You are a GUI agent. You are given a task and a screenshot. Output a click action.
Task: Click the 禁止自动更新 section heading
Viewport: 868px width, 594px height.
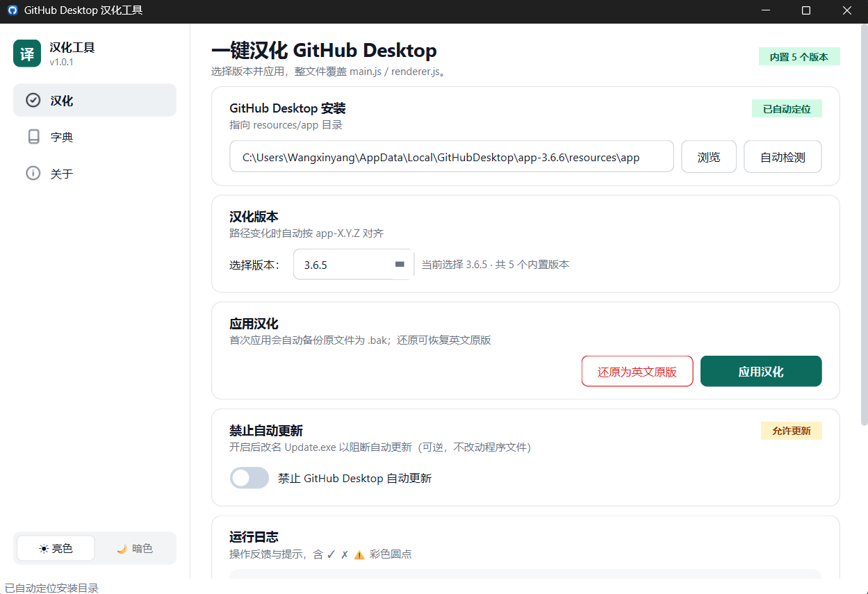pyautogui.click(x=266, y=431)
